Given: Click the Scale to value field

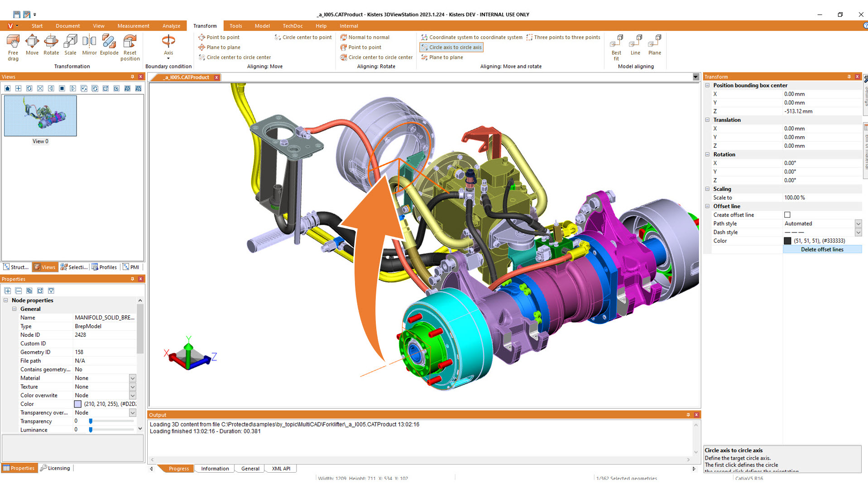Looking at the screenshot, I should 822,198.
